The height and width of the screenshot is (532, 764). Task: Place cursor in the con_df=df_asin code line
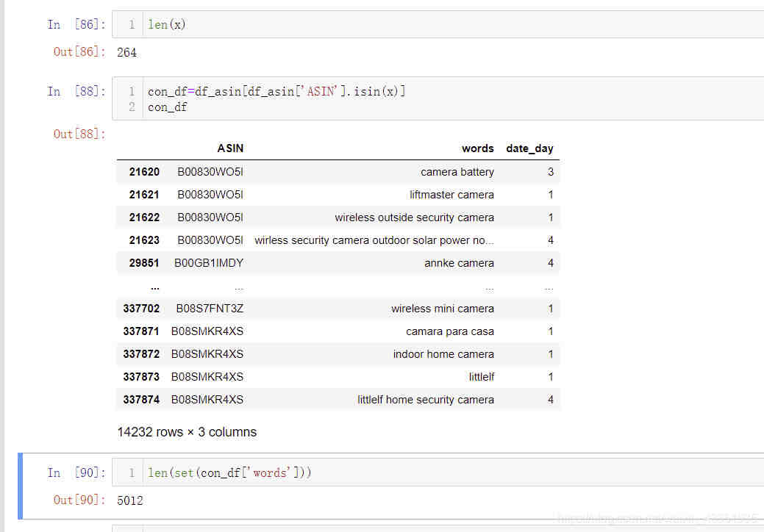pos(276,92)
